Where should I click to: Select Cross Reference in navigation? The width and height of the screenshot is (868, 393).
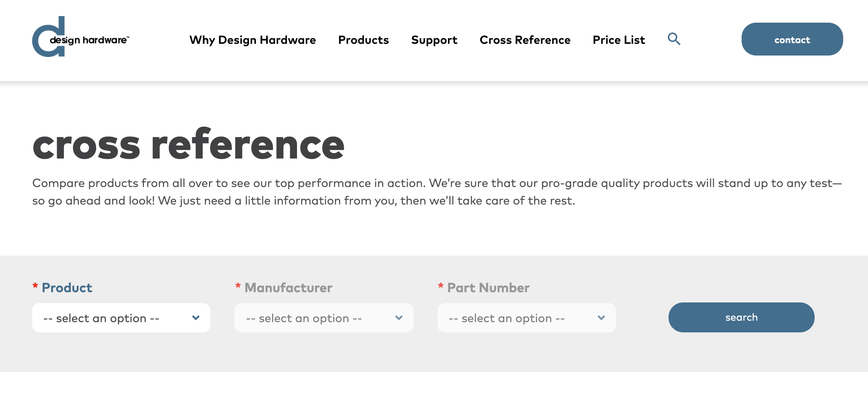pos(525,40)
